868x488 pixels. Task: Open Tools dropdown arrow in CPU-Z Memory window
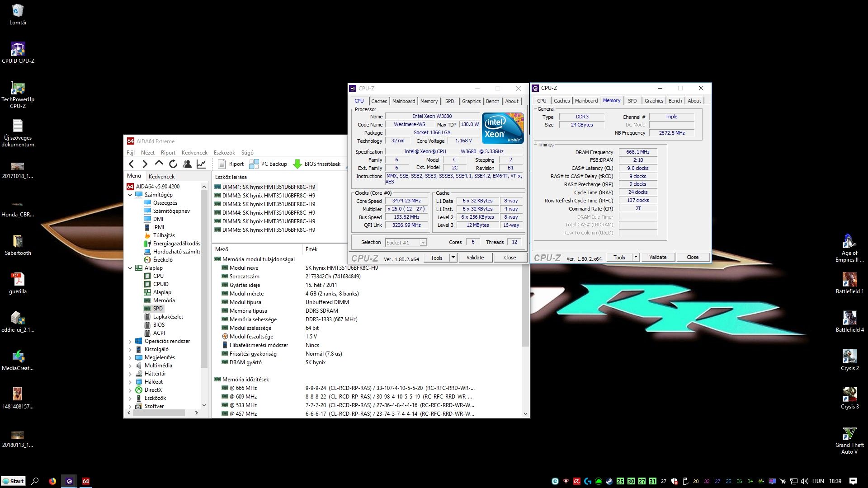(x=635, y=257)
